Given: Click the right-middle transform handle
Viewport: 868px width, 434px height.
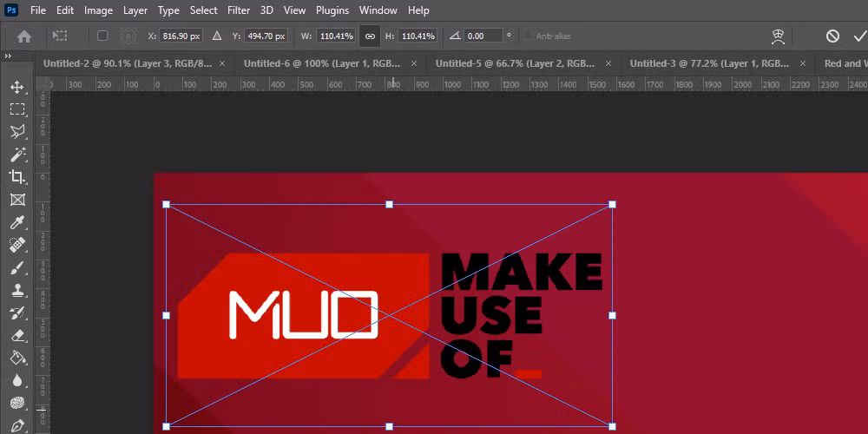Looking at the screenshot, I should pyautogui.click(x=612, y=316).
